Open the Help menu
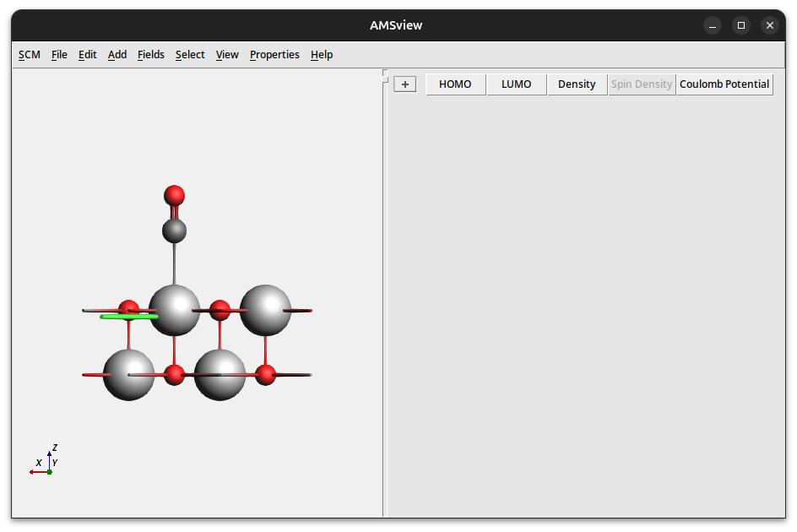797x532 pixels. coord(322,55)
